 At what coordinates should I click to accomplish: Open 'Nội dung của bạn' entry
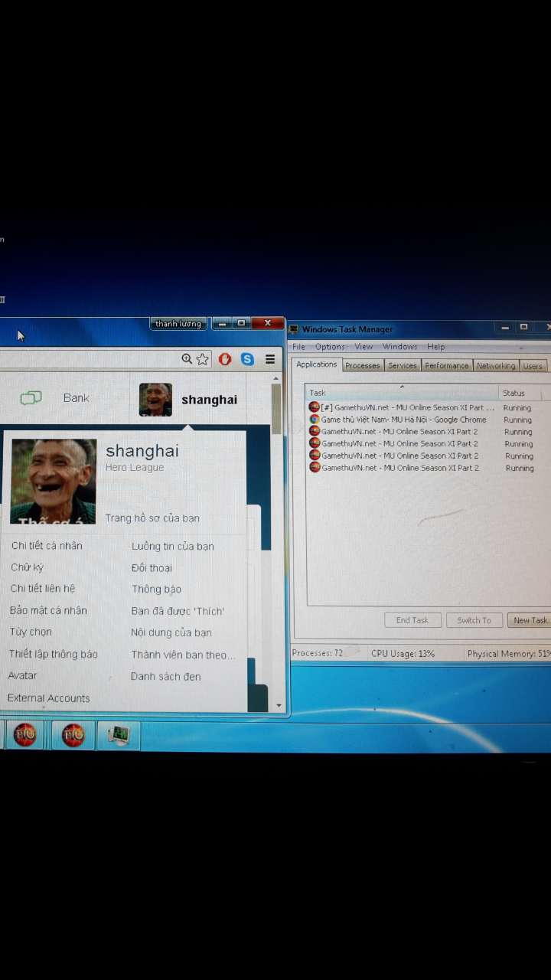(171, 632)
